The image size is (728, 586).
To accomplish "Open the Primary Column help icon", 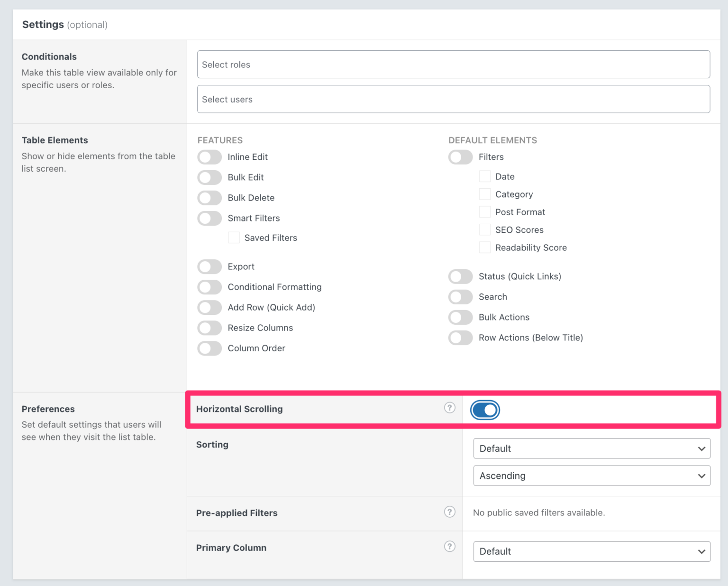I will tap(449, 546).
